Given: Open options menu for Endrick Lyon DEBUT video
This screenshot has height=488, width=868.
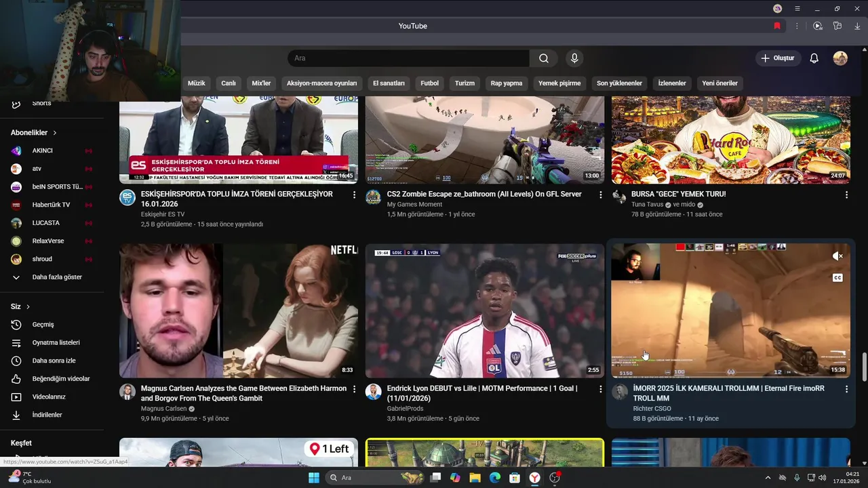Looking at the screenshot, I should [600, 389].
